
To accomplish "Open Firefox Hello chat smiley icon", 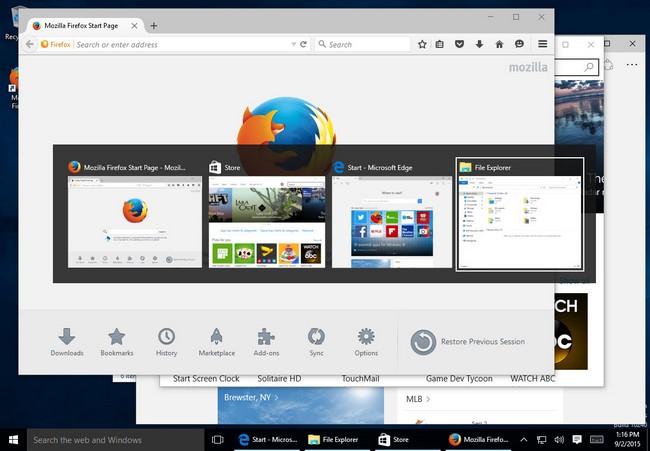I will (x=519, y=44).
